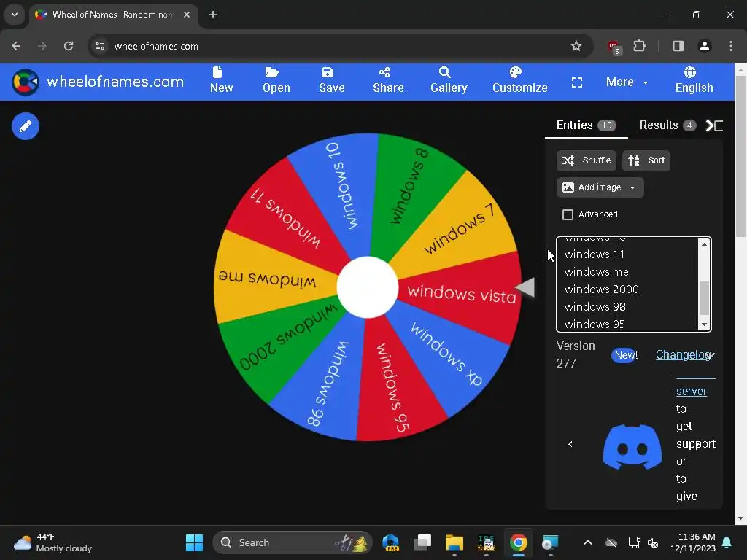The image size is (747, 560).
Task: Toggle fullscreen mode icon
Action: click(x=577, y=82)
